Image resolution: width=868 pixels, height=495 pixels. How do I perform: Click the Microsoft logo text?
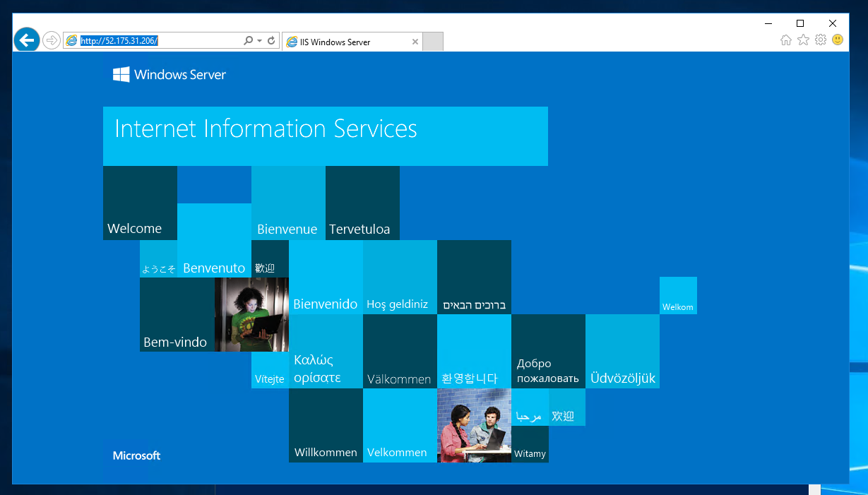point(136,455)
